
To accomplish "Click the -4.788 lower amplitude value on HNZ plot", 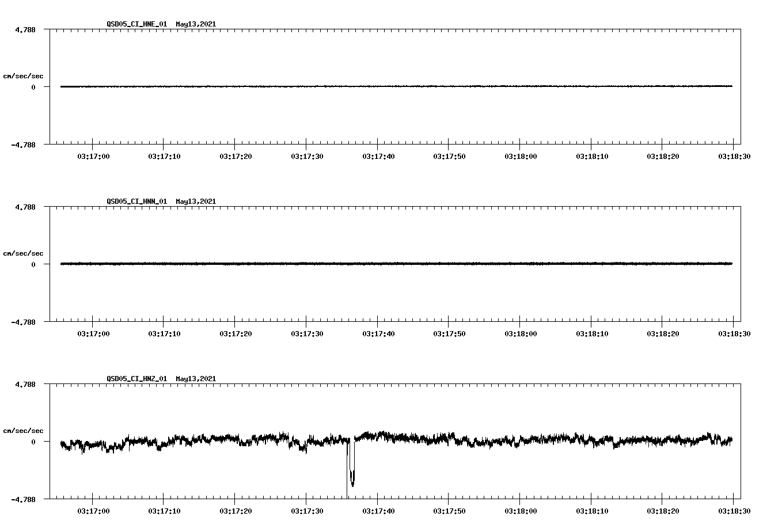I will click(x=23, y=499).
